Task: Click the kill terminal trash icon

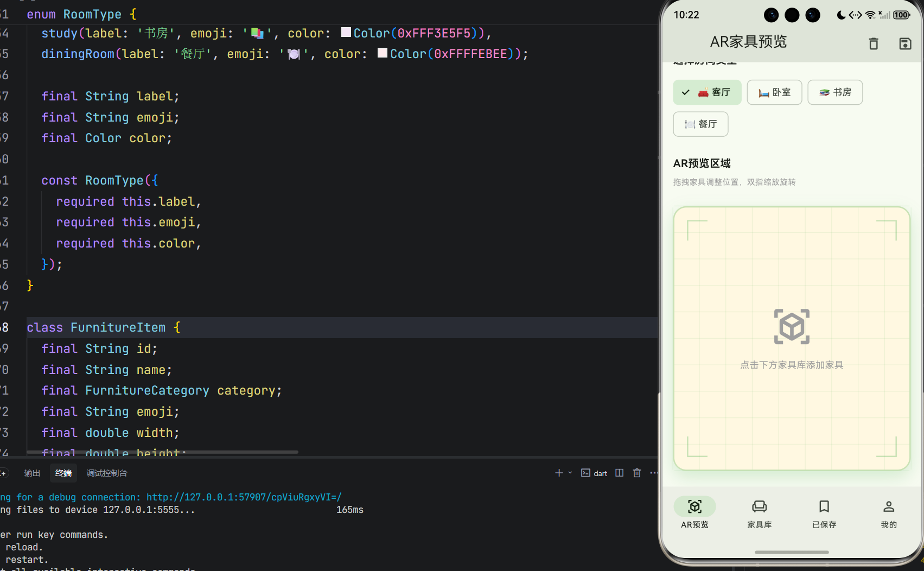Action: pyautogui.click(x=637, y=473)
